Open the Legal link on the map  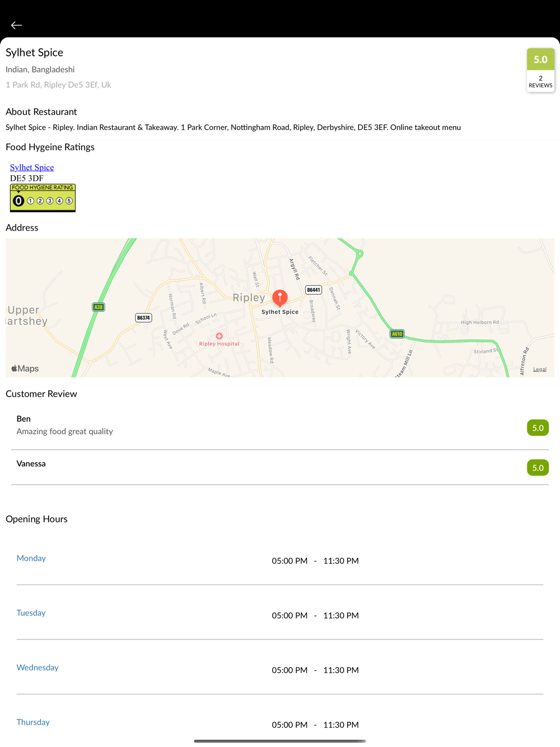tap(539, 370)
